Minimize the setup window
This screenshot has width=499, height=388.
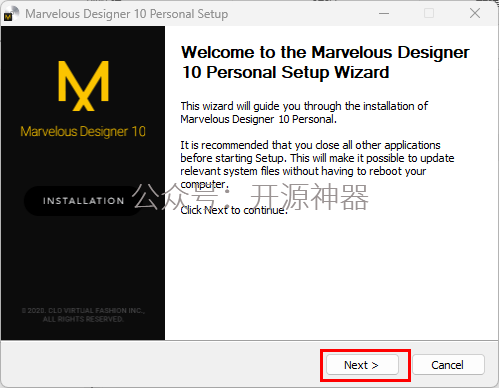(x=384, y=14)
